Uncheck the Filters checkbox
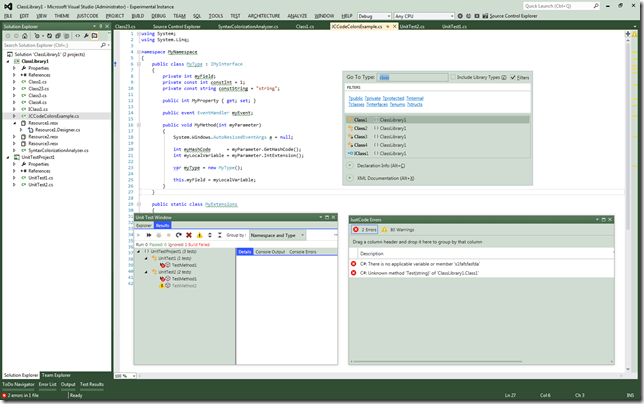Screen dimensions: 644x404 [x=514, y=77]
